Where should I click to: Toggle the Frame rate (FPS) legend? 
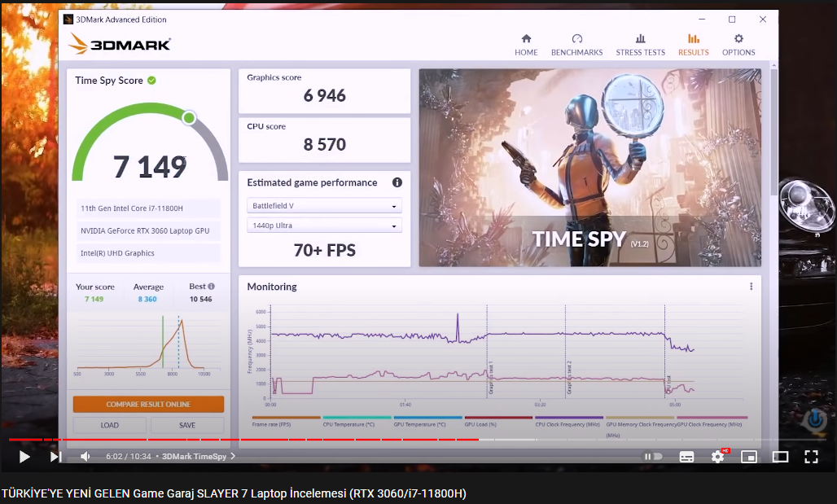point(286,421)
